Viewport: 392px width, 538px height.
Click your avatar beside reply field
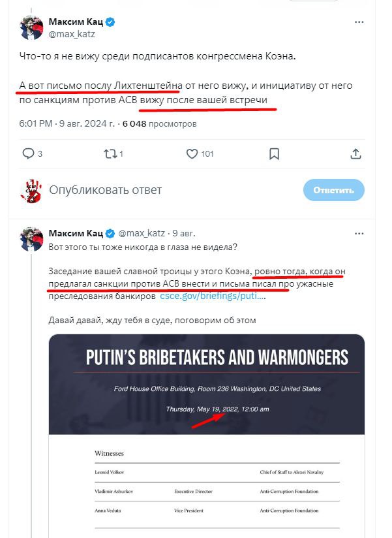[x=31, y=190]
